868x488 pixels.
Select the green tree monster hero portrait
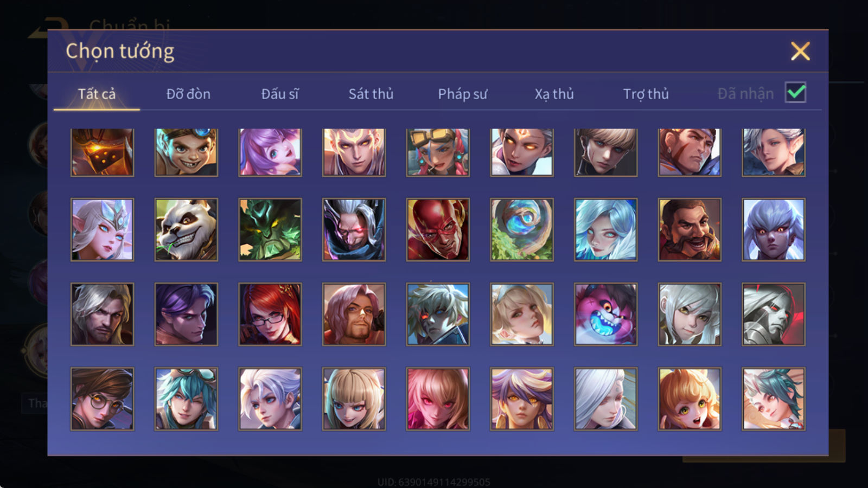tap(270, 229)
